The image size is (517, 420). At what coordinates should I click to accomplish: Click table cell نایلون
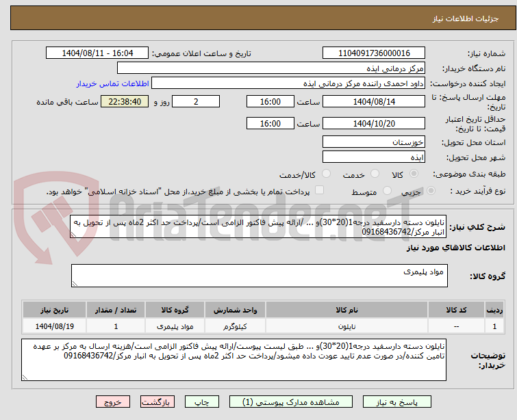coord(347,326)
